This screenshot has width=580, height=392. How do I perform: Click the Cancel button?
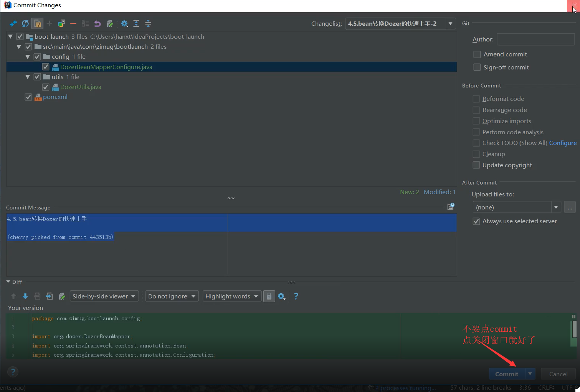point(558,374)
